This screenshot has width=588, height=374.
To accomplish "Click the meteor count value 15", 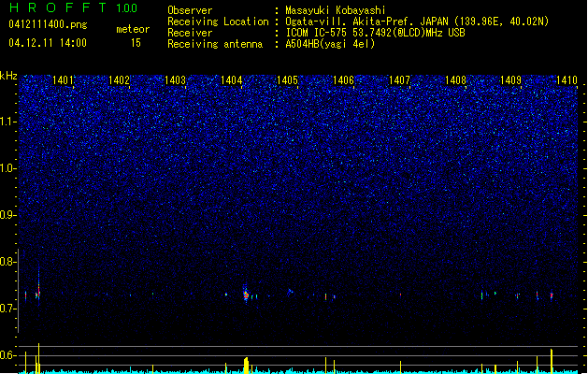I will (136, 43).
